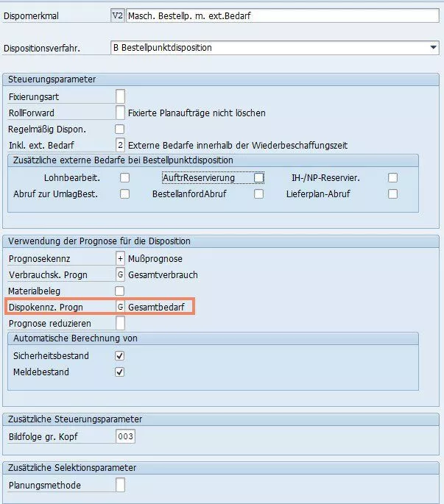Click the Inkl. ext. Bedarf field
Viewport: 444px width, 504px height.
click(120, 145)
